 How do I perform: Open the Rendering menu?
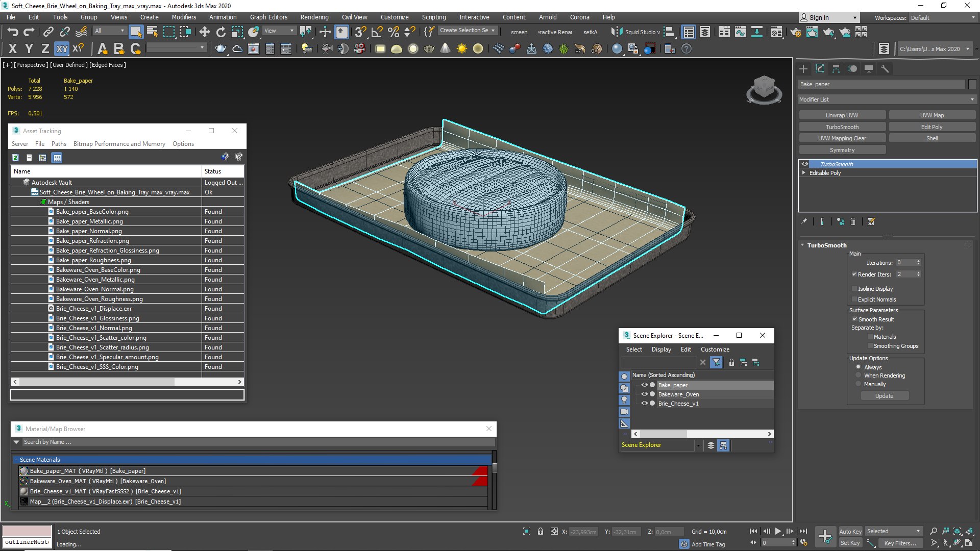pos(314,17)
